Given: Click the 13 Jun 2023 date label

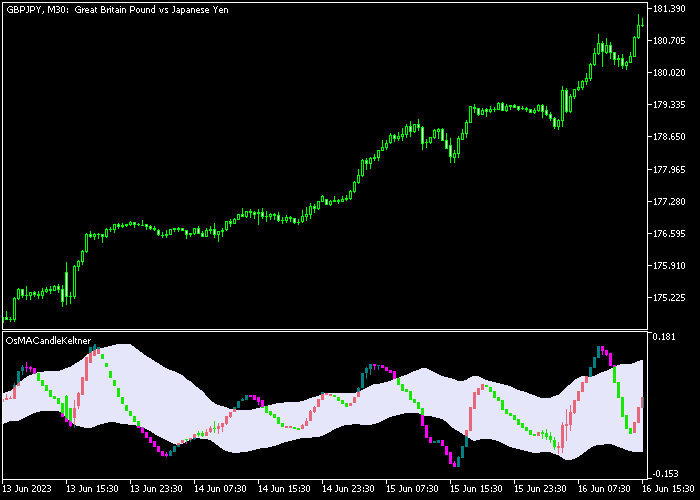Looking at the screenshot, I should pos(27,488).
